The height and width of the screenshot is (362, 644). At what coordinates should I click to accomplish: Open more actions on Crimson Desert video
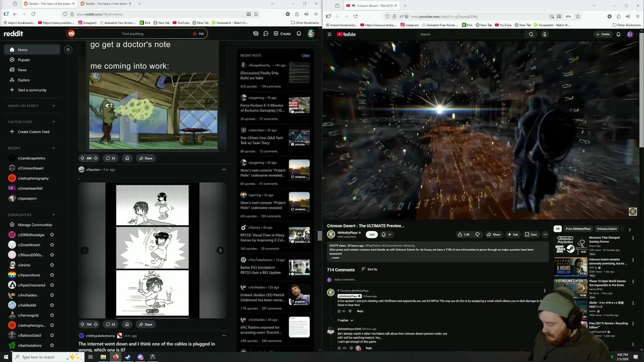(x=545, y=234)
